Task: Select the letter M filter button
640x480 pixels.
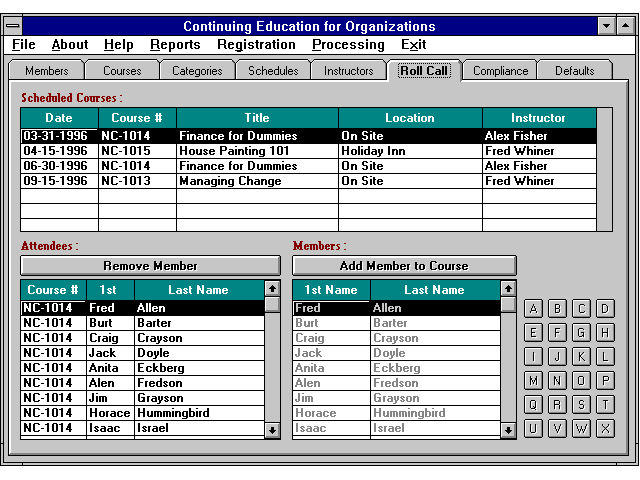Action: point(534,380)
